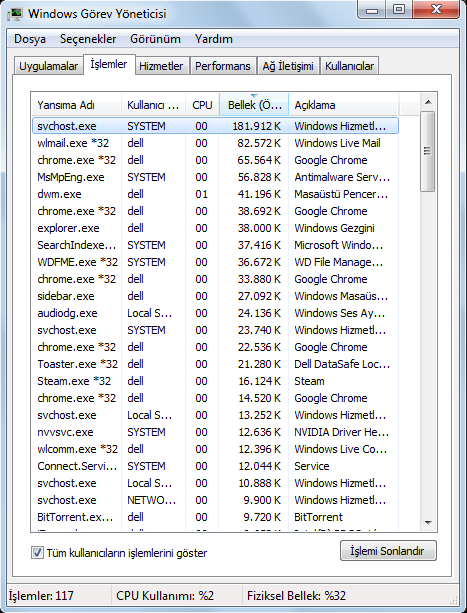
Task: Select the Steam.exe *32 process
Action: [x=215, y=381]
